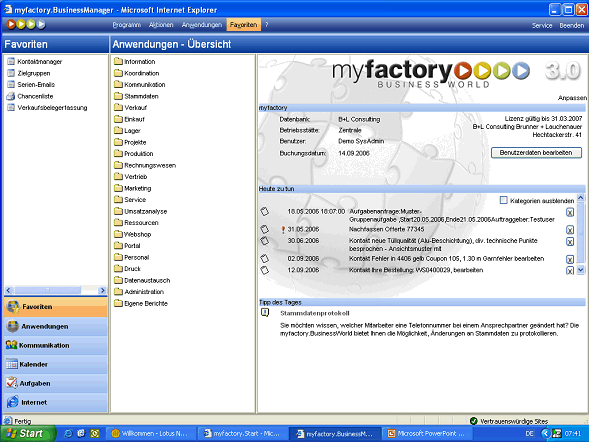The height and width of the screenshot is (445, 590).
Task: Switch to the Favoriten navigation pane
Action: [x=56, y=307]
